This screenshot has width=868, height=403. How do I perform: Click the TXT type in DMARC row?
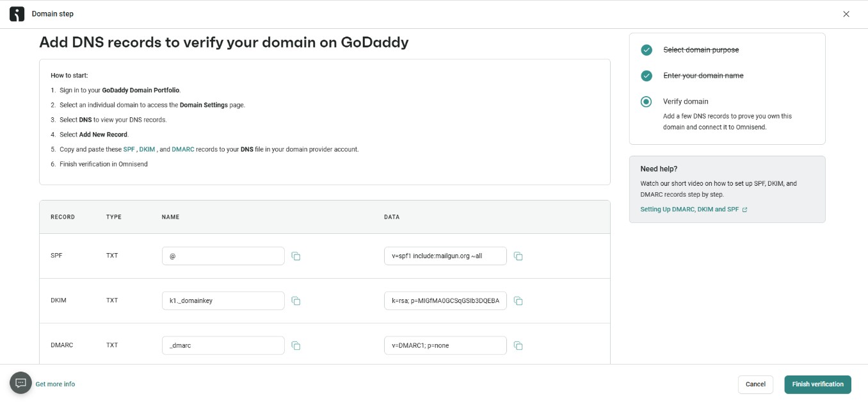click(112, 345)
